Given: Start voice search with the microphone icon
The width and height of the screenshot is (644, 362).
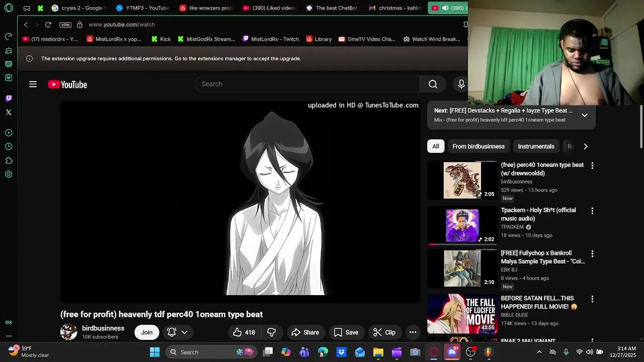Looking at the screenshot, I should pyautogui.click(x=461, y=84).
